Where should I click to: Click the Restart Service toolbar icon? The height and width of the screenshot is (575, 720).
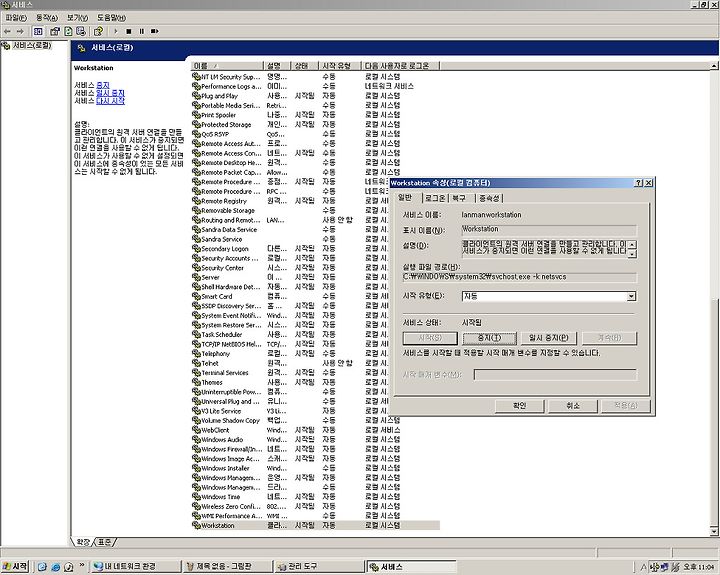pyautogui.click(x=155, y=31)
